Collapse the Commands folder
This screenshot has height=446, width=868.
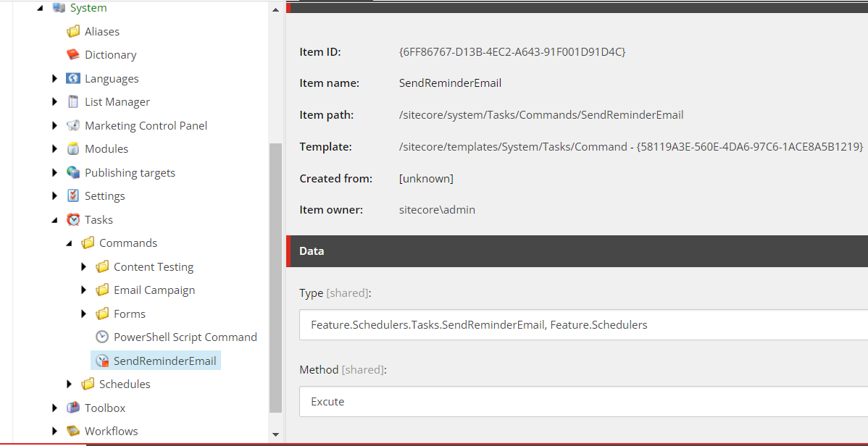point(70,243)
